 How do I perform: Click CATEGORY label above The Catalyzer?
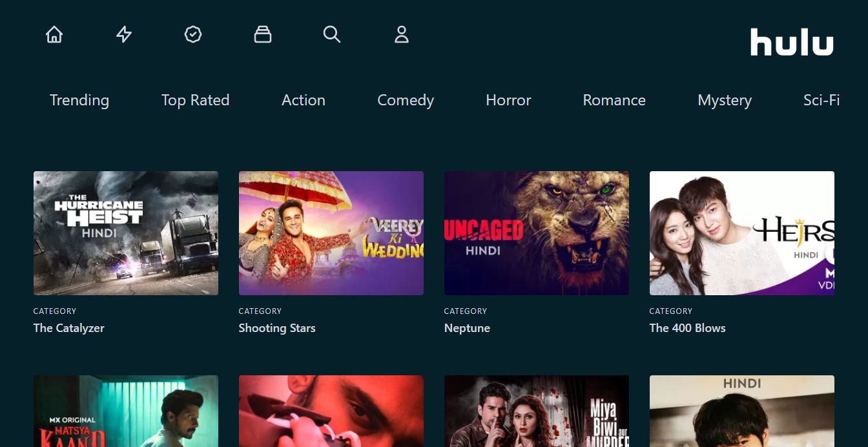click(x=55, y=311)
